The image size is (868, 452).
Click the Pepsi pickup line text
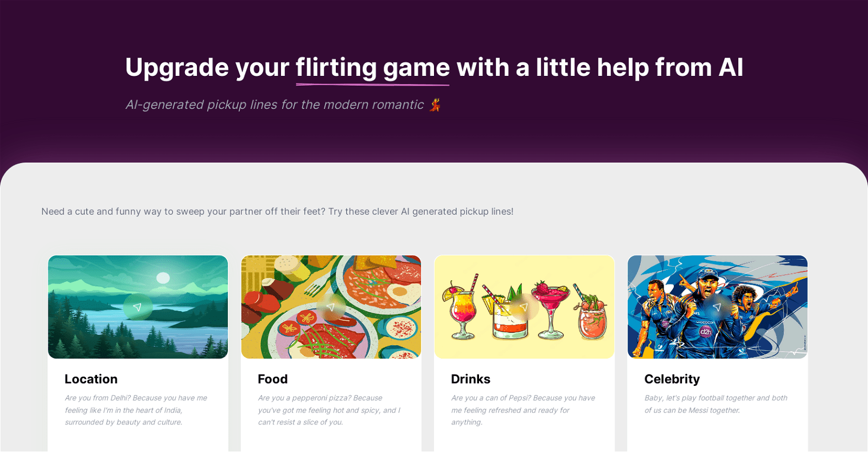pyautogui.click(x=523, y=410)
